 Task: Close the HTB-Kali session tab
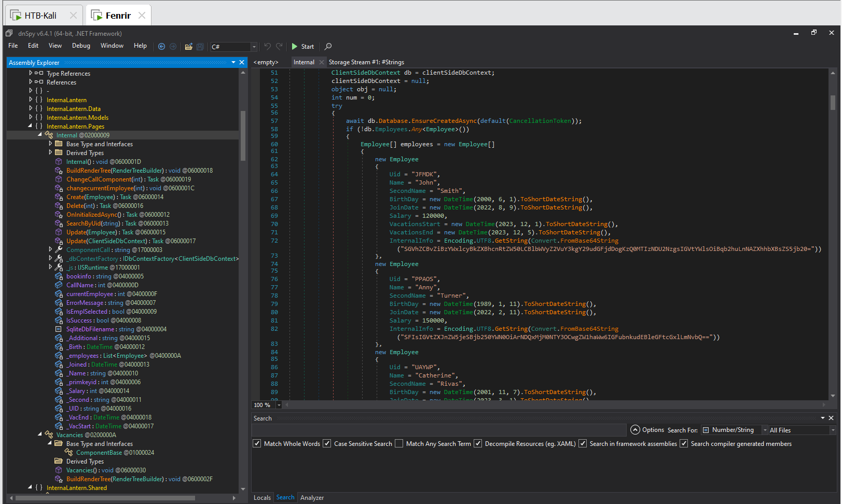point(73,16)
